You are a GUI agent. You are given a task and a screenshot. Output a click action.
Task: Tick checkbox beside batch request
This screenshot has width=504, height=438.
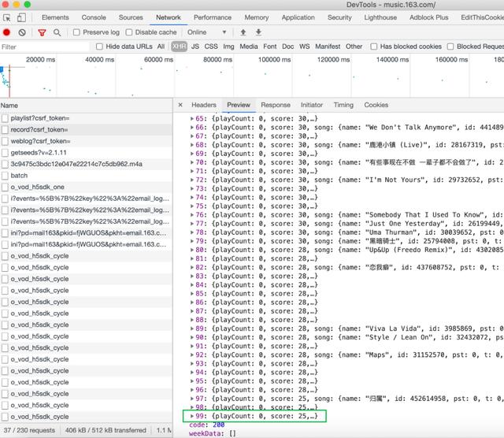point(5,176)
